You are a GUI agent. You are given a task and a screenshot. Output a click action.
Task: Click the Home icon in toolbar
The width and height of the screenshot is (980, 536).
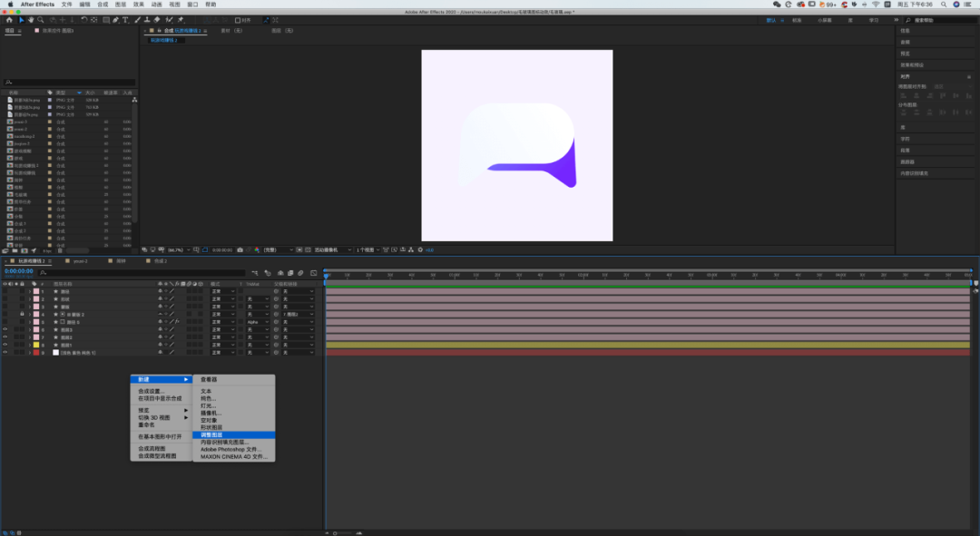[x=9, y=20]
